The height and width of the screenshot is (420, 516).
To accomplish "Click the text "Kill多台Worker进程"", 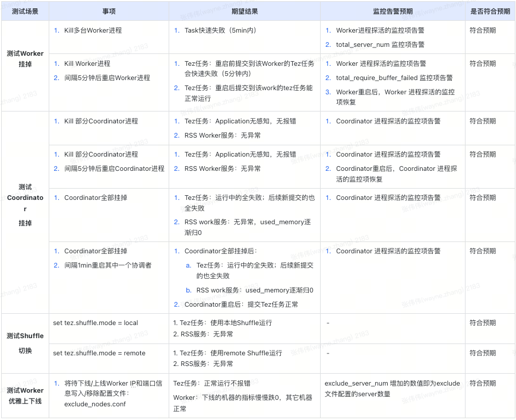I will pyautogui.click(x=93, y=31).
